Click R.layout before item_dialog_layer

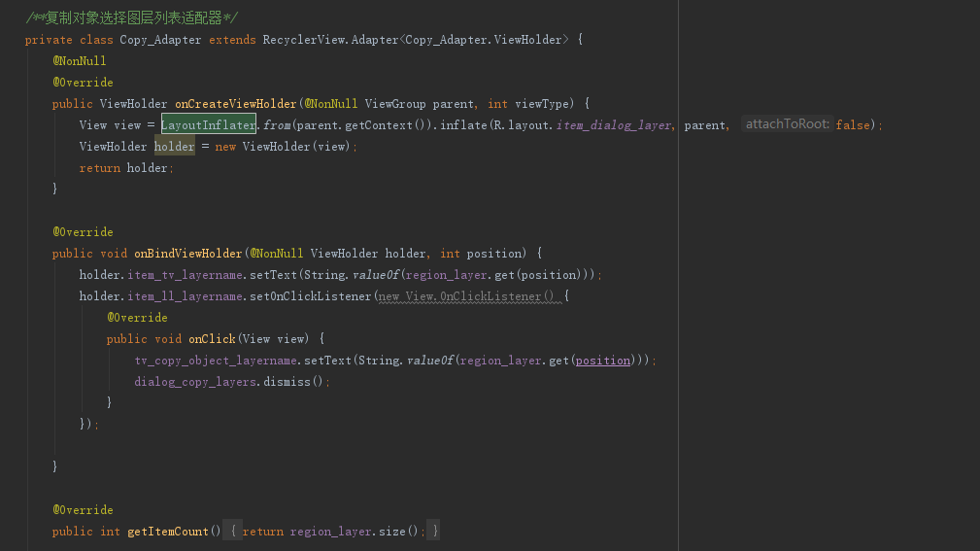(522, 125)
